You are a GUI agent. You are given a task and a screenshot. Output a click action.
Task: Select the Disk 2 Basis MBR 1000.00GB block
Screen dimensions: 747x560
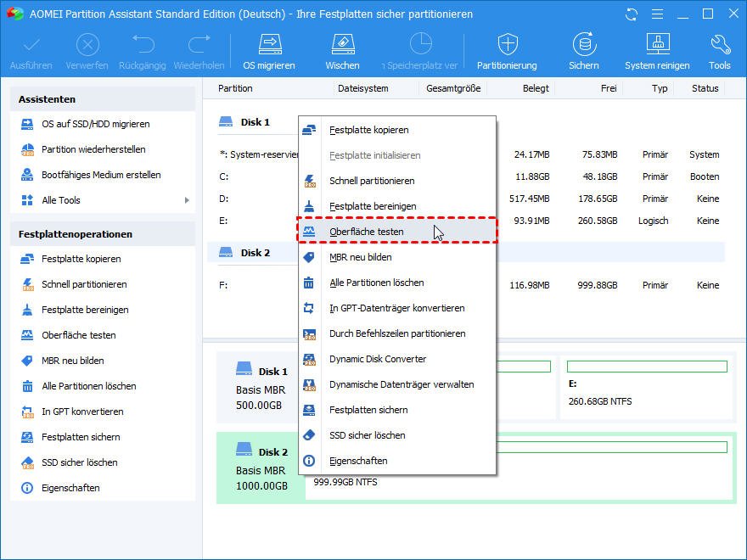261,468
